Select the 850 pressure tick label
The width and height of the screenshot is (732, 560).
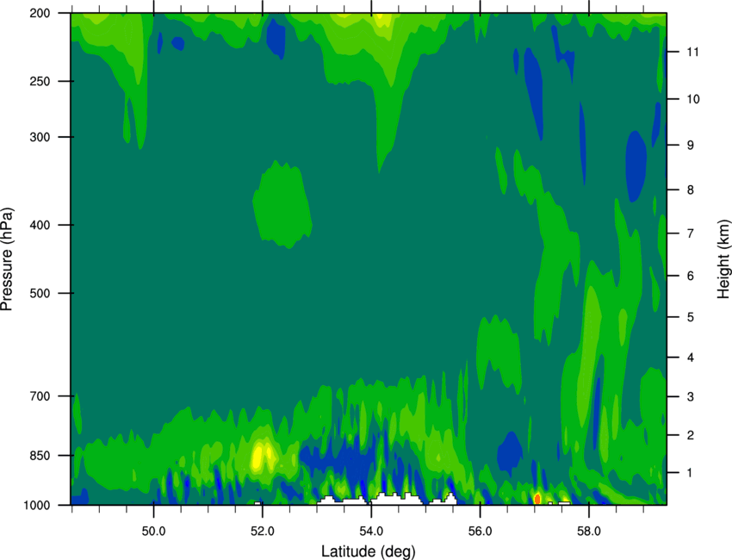(x=40, y=456)
